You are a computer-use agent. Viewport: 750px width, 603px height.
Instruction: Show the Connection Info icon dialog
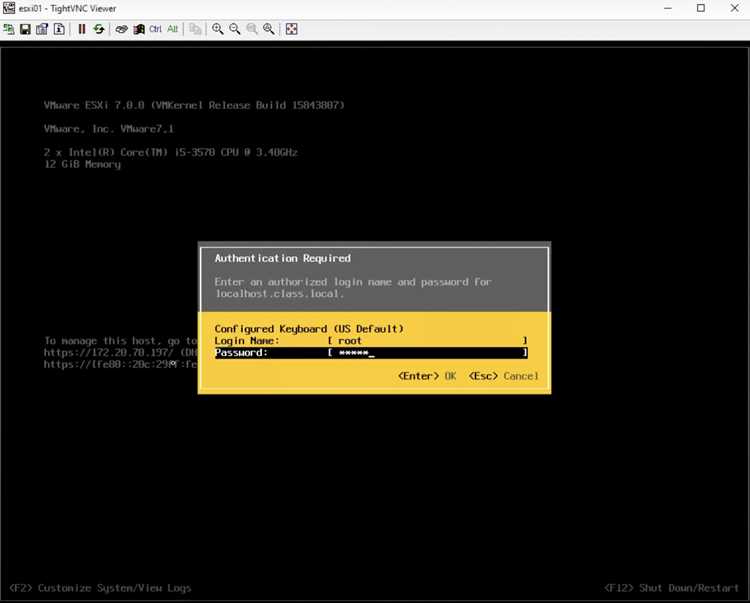coord(59,29)
